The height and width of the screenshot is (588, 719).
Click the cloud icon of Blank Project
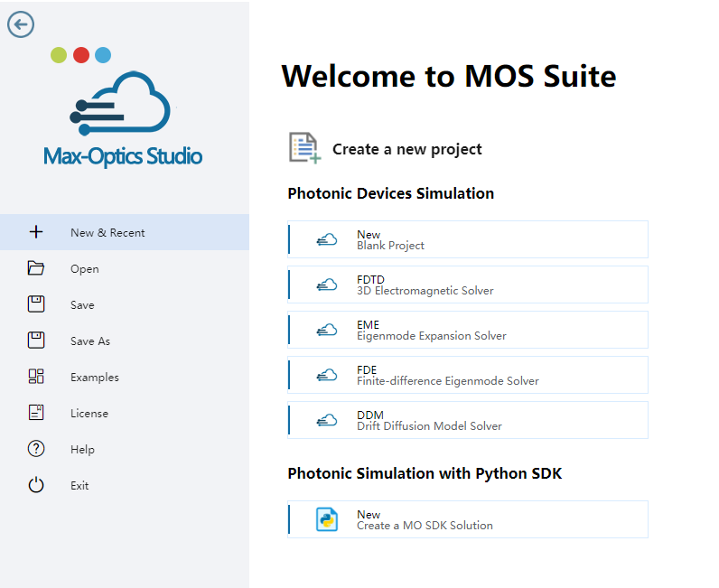(327, 239)
